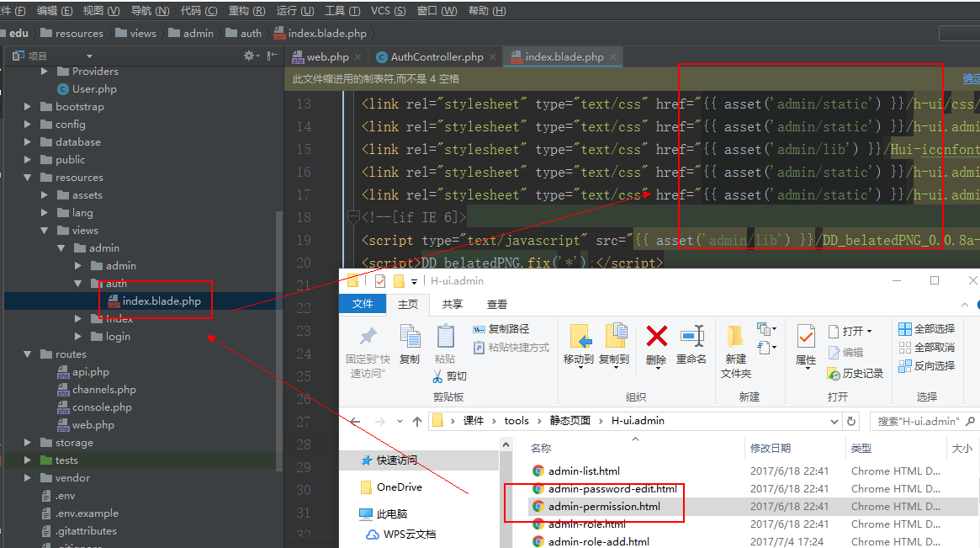
Task: Click the Paste (粘贴) clipboard icon
Action: click(445, 338)
